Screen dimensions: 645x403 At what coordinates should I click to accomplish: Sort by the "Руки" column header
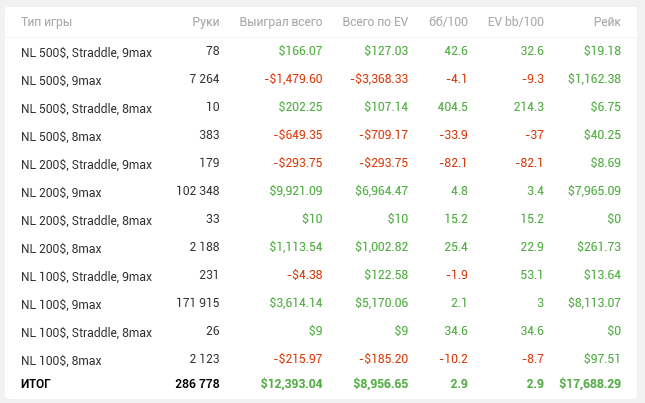pos(206,22)
